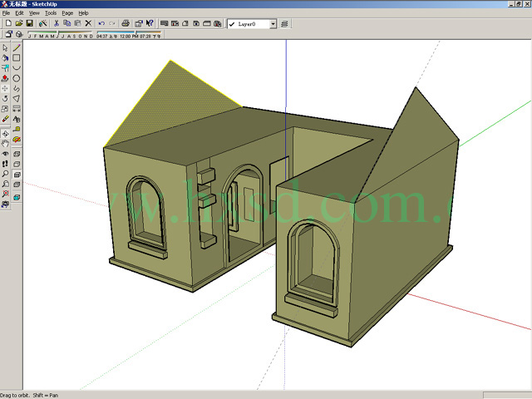Open the Layer0 layer dropdown

(273, 24)
